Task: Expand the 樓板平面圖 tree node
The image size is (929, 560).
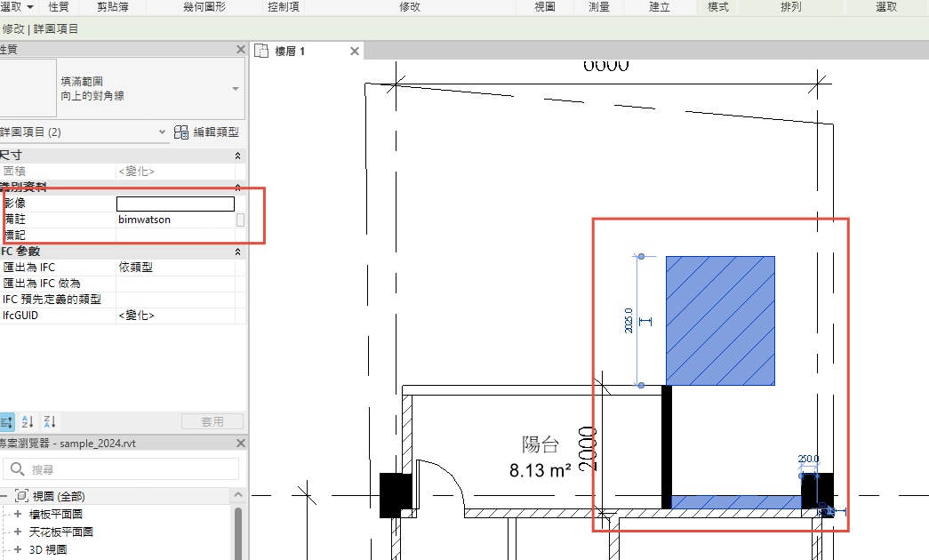Action: [17, 514]
